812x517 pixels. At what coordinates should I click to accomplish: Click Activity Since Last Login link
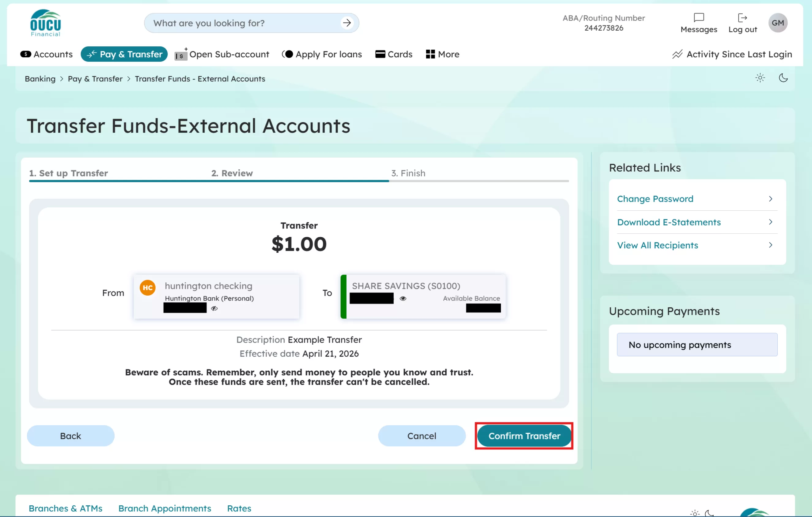point(739,54)
